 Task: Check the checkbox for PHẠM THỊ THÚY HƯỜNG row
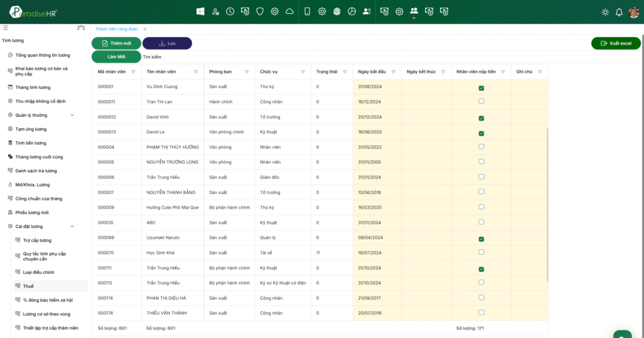tap(481, 146)
